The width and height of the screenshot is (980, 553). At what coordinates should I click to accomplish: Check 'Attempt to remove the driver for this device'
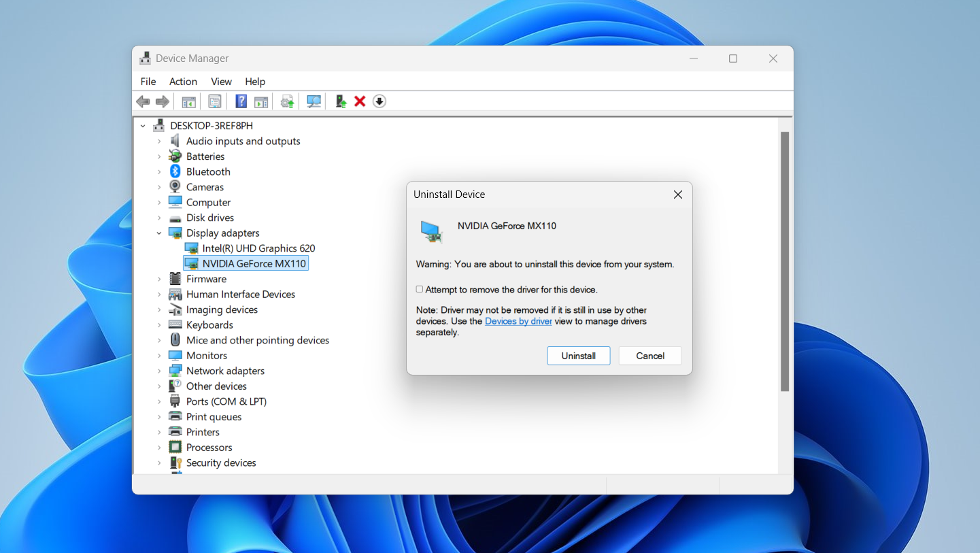click(420, 289)
